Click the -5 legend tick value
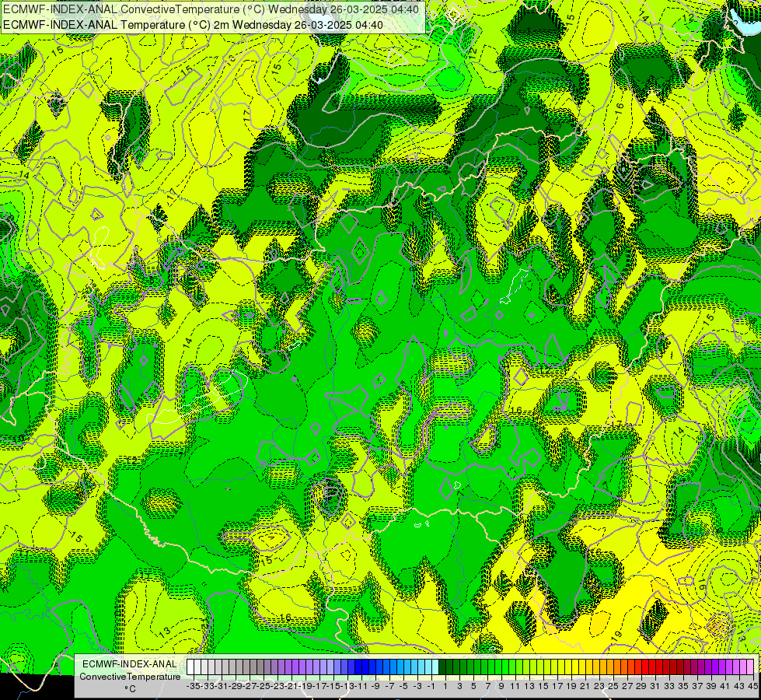 [403, 686]
